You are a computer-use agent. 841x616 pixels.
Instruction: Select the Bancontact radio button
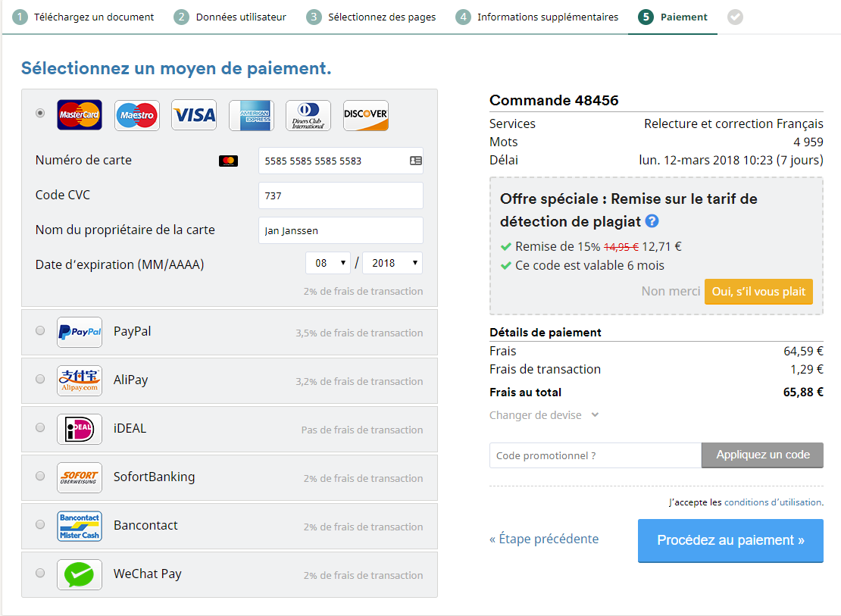point(40,524)
